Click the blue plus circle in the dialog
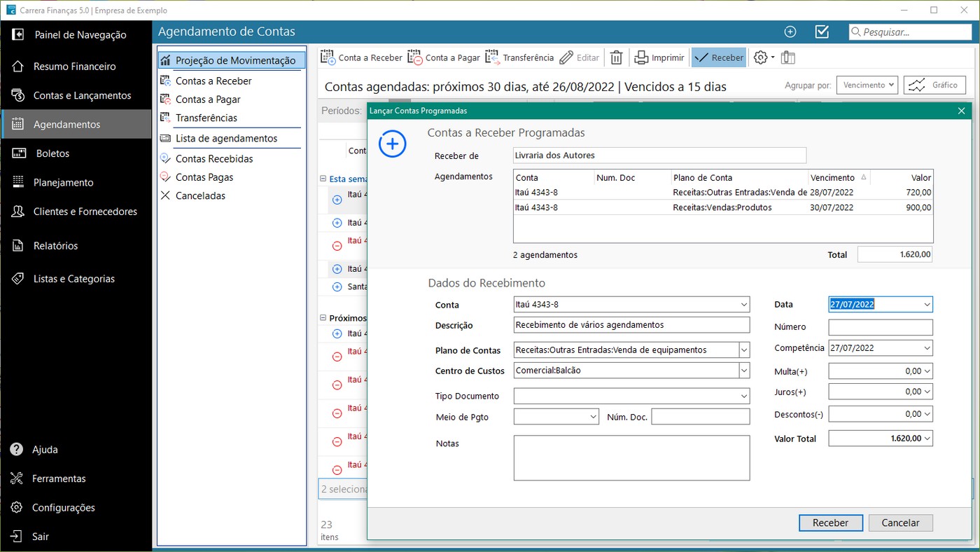 392,144
